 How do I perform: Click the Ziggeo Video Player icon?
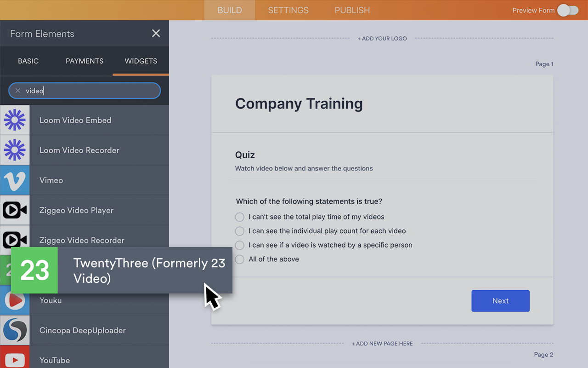[x=15, y=210]
